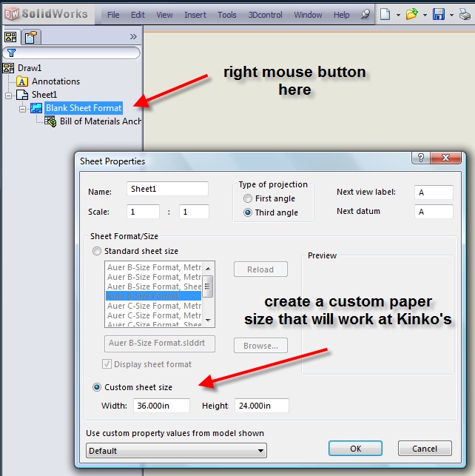475x476 pixels.
Task: Click the Save floppy disk icon
Action: coord(439,14)
